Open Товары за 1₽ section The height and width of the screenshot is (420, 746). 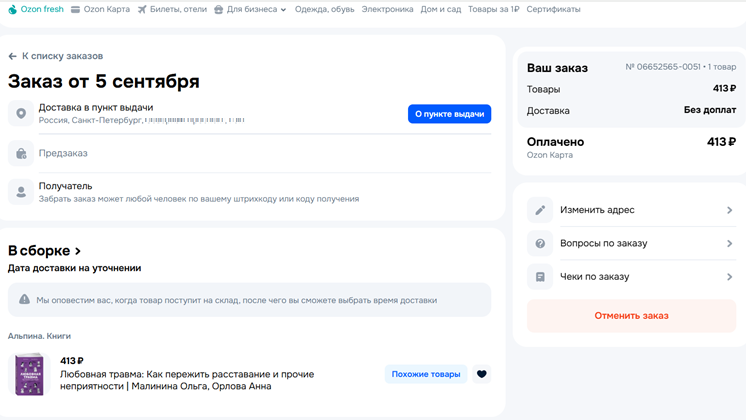point(493,9)
